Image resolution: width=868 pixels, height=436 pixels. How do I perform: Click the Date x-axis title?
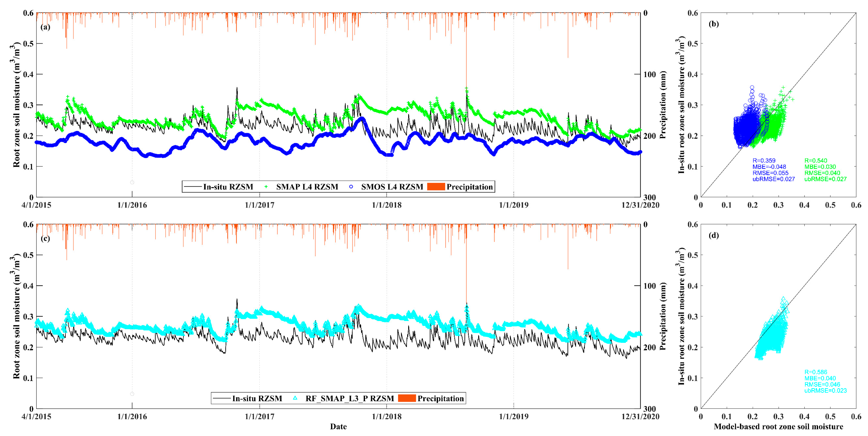tap(338, 427)
